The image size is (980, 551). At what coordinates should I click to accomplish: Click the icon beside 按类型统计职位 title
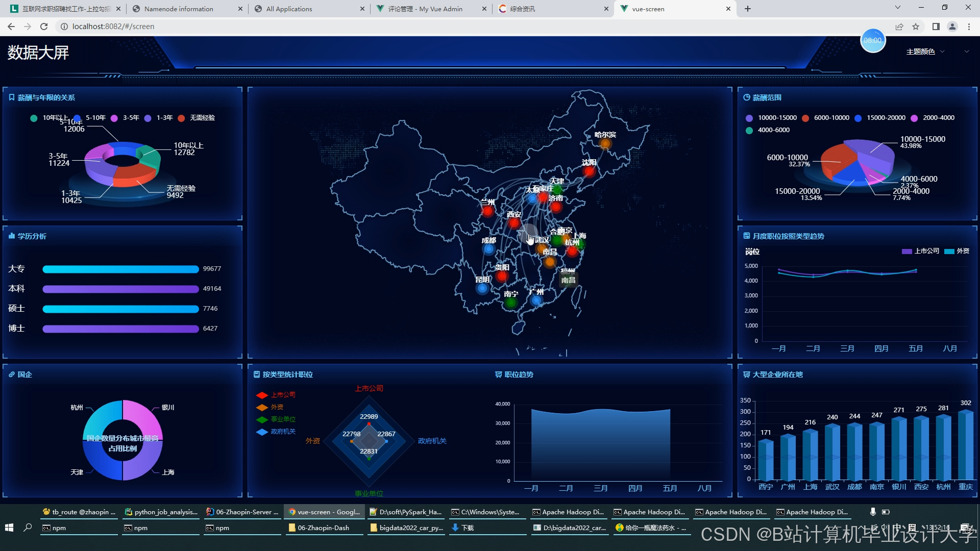click(257, 374)
